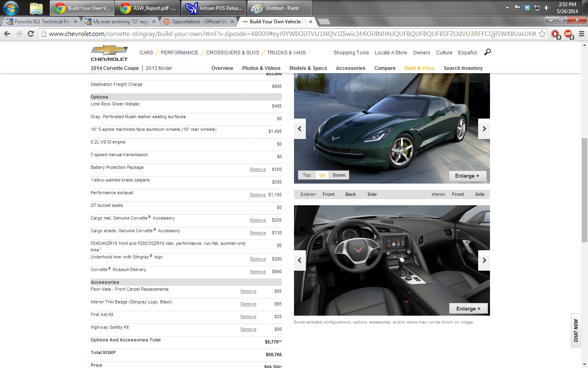The width and height of the screenshot is (588, 368).
Task: Show next interior image with right arrow
Action: pos(484,260)
